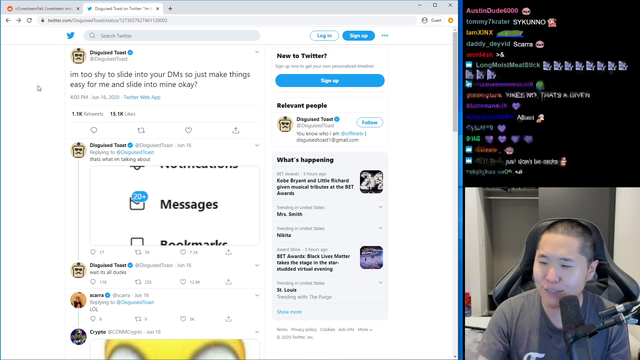Image resolution: width=640 pixels, height=360 pixels.
Task: Click 'Show more' under What's happening
Action: tap(289, 312)
